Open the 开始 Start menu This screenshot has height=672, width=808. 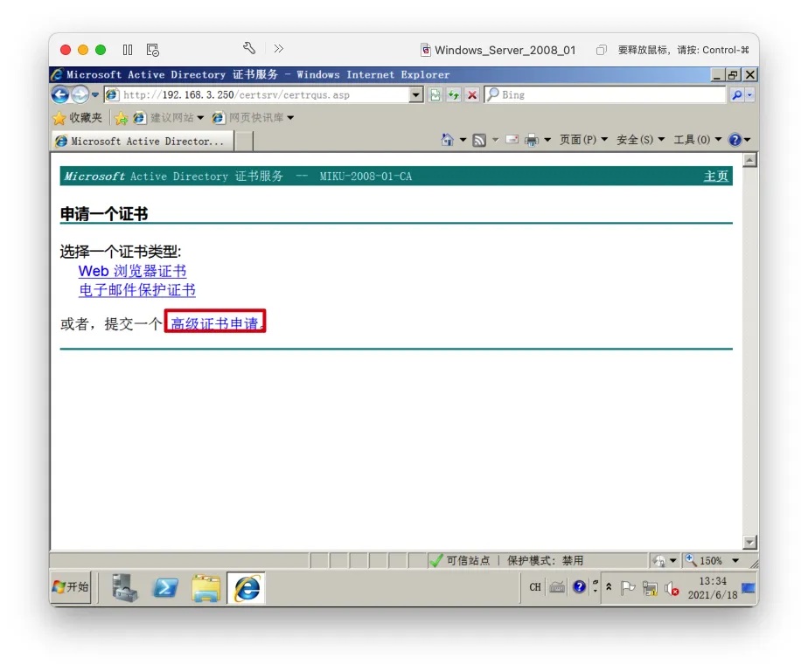71,587
